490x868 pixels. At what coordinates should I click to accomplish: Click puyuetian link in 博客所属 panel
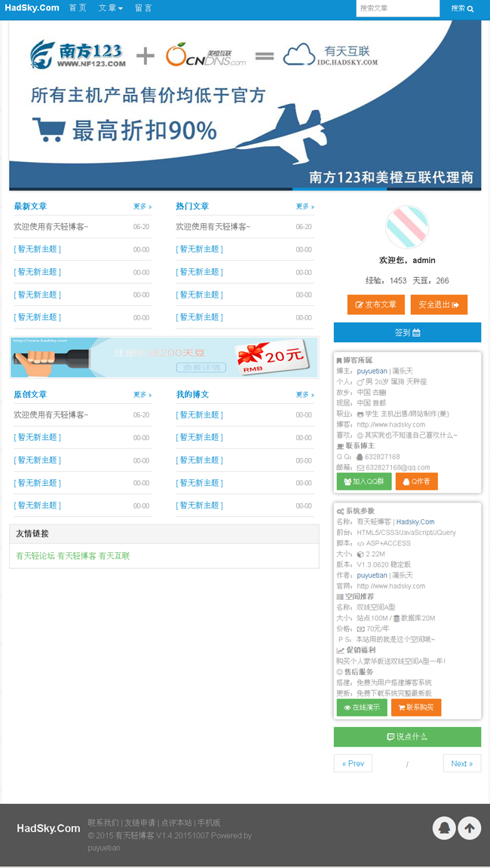coord(372,371)
